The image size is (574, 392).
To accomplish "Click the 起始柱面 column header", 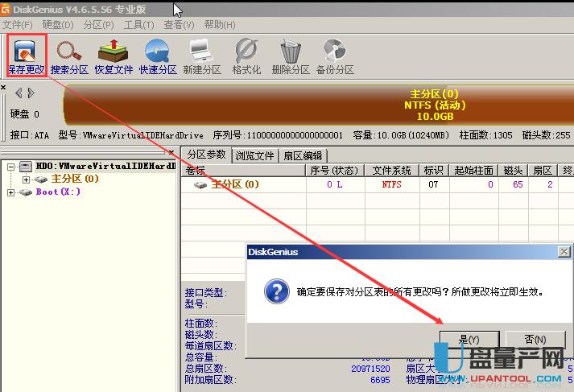I will coord(473,170).
